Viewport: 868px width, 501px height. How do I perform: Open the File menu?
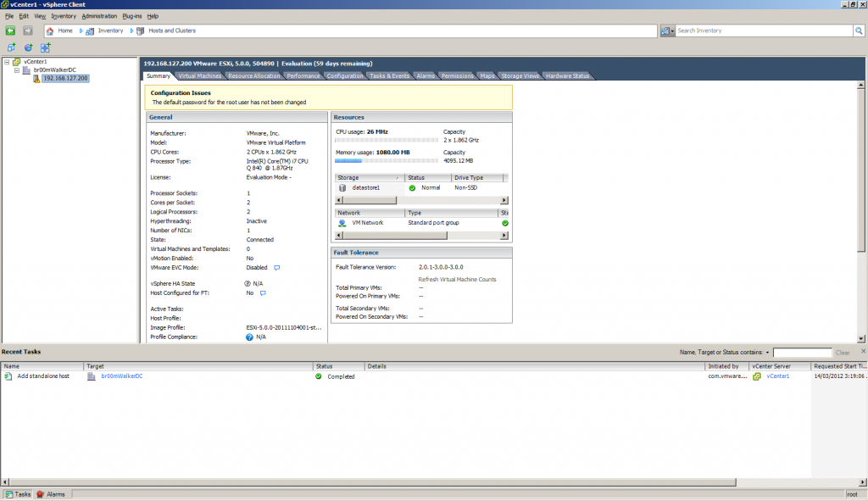point(8,16)
